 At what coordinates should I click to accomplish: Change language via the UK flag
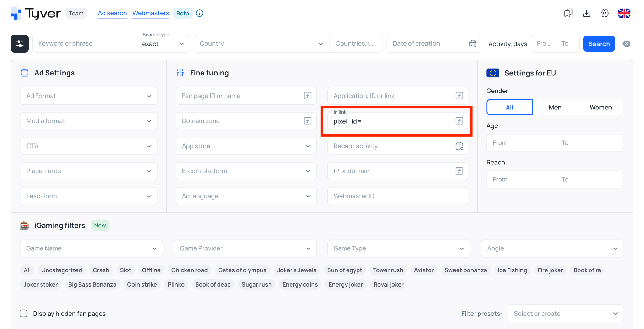(x=624, y=13)
